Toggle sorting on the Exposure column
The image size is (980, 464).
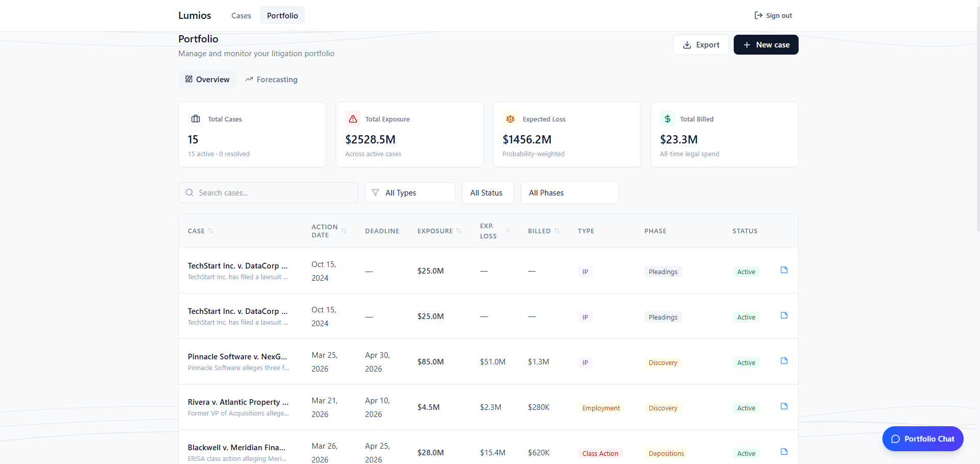click(x=458, y=231)
